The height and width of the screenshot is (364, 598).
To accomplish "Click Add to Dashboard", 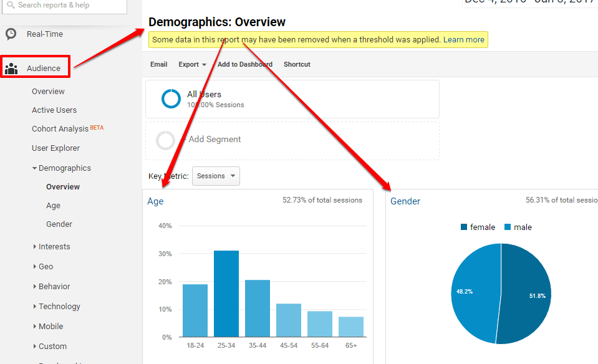I will [245, 64].
